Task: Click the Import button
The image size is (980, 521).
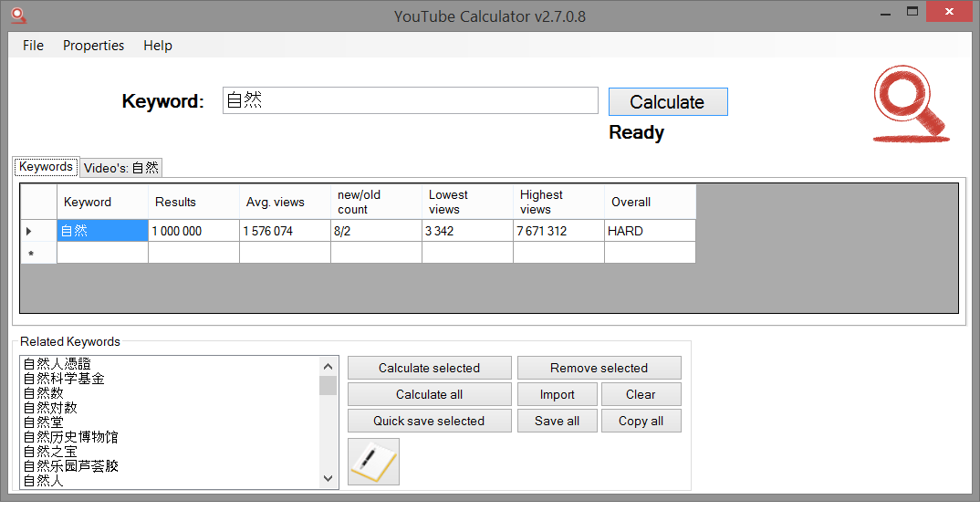Action: point(557,394)
